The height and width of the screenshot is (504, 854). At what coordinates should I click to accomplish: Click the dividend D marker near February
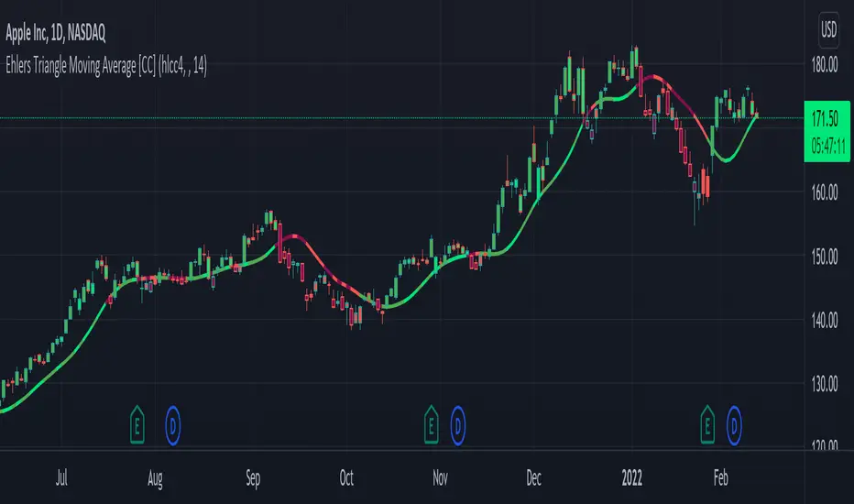(x=734, y=425)
